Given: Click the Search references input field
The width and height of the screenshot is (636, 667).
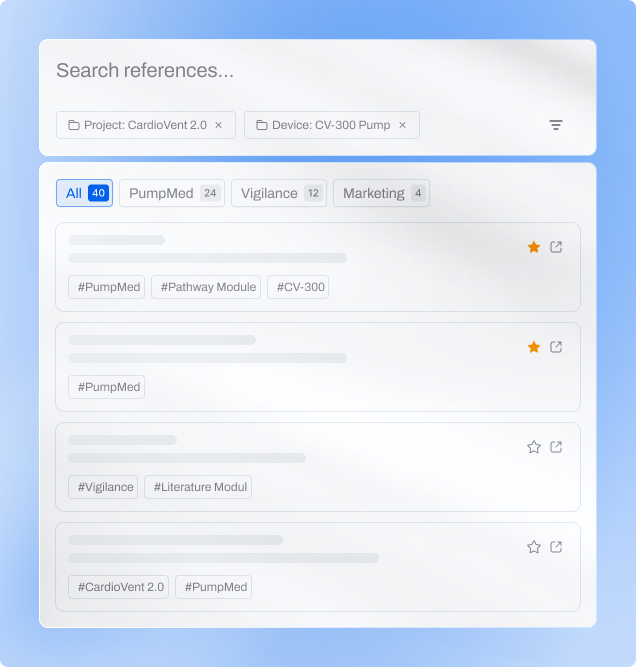Looking at the screenshot, I should [x=300, y=71].
